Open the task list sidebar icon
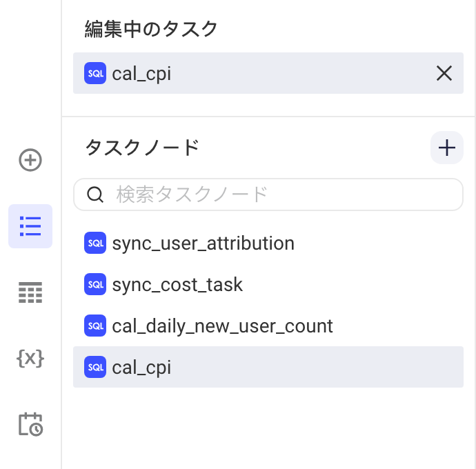Screen dimensions: 476x469 [x=30, y=226]
